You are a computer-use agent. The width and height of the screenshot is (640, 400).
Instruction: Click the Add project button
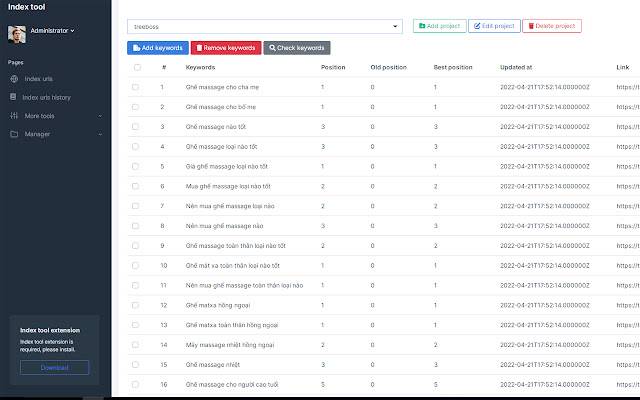point(439,26)
